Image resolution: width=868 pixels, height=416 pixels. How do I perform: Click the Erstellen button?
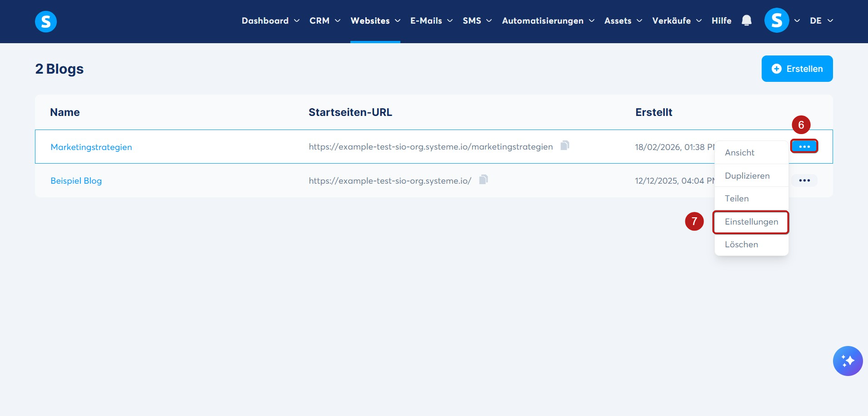click(x=797, y=69)
